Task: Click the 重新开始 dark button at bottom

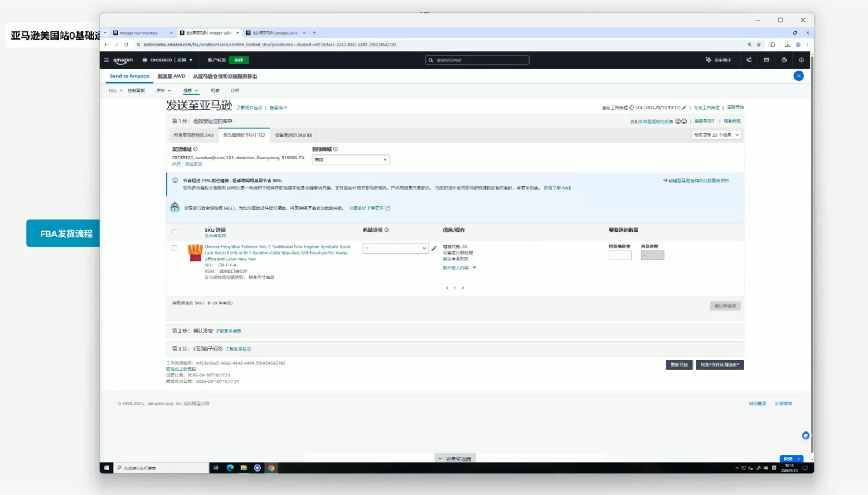Action: tap(679, 365)
